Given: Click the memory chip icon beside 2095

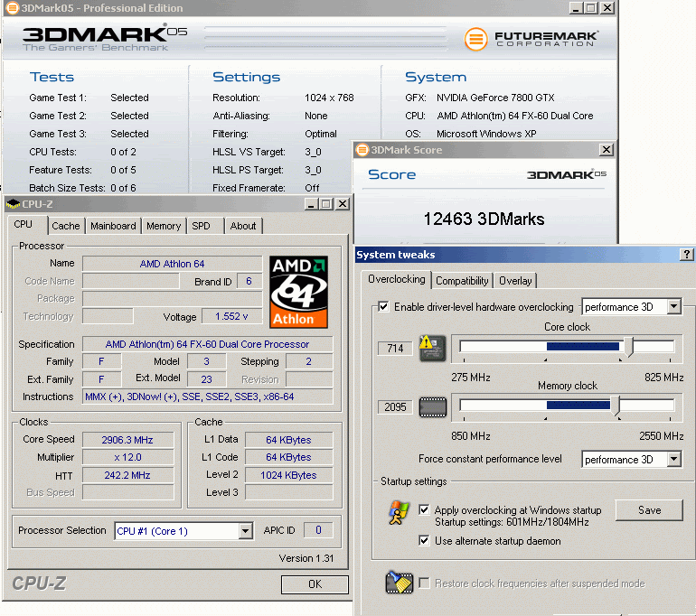Looking at the screenshot, I should pyautogui.click(x=433, y=407).
